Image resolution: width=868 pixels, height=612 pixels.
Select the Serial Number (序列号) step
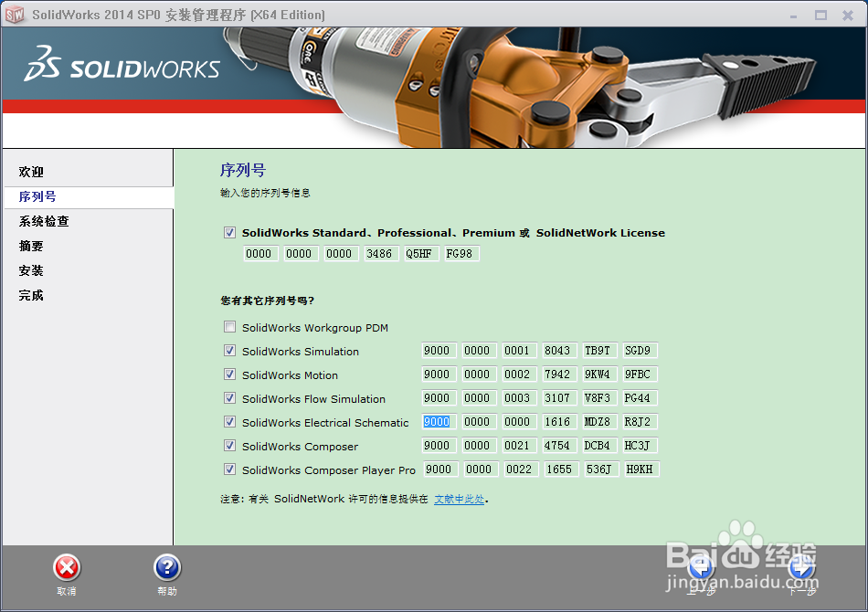37,197
